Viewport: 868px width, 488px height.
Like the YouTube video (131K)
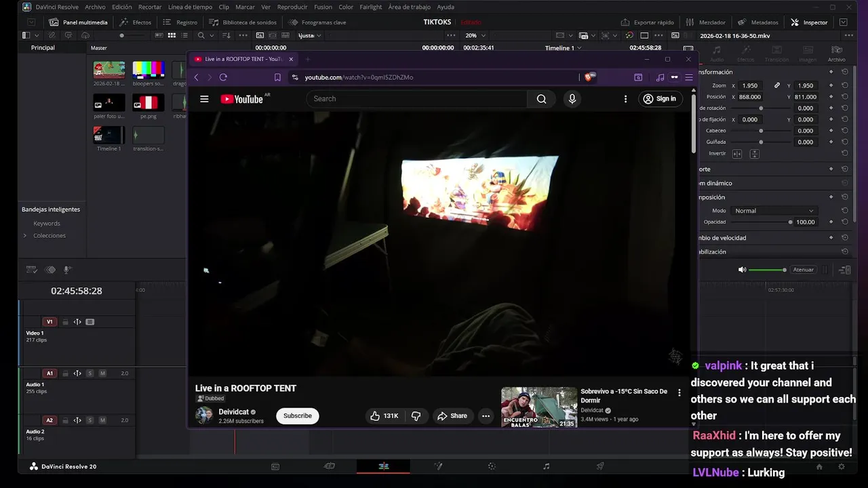point(384,415)
